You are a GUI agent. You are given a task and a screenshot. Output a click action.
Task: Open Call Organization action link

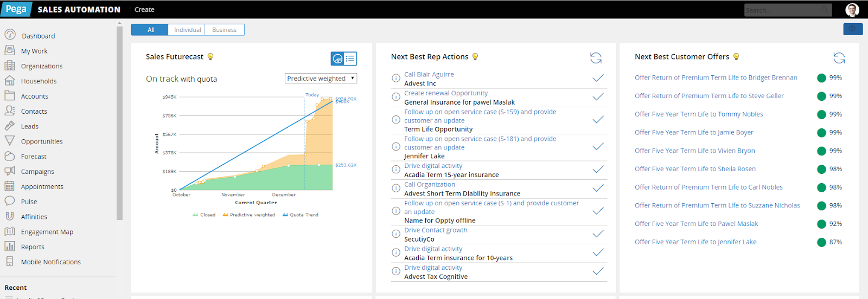[429, 185]
